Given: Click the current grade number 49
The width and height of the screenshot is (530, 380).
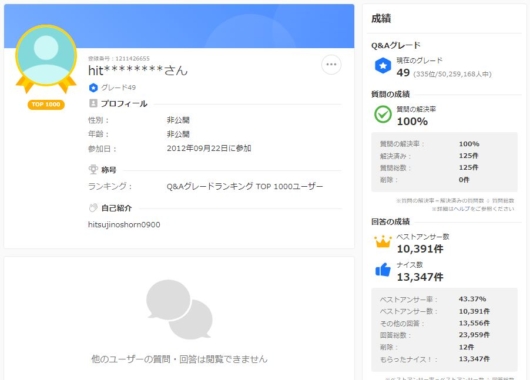Looking at the screenshot, I should [x=403, y=73].
